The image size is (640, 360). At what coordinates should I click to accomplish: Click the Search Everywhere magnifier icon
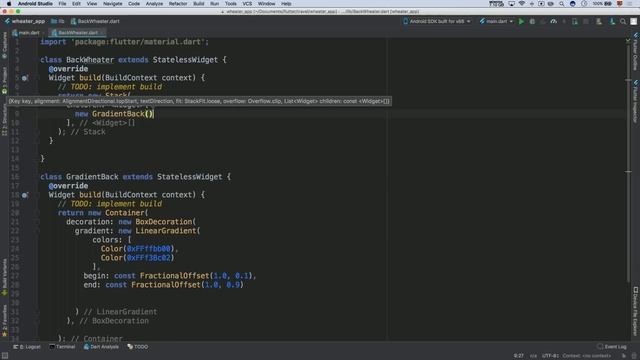click(x=623, y=21)
